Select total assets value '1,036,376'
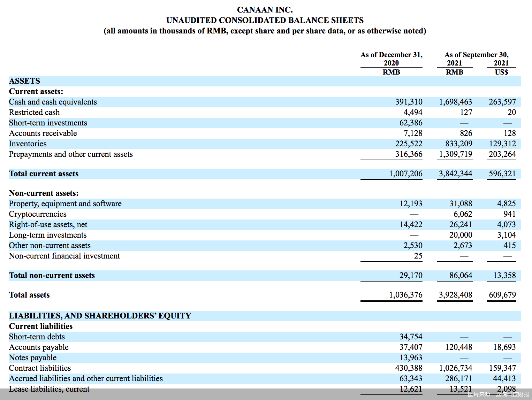532x400 pixels. click(x=406, y=295)
